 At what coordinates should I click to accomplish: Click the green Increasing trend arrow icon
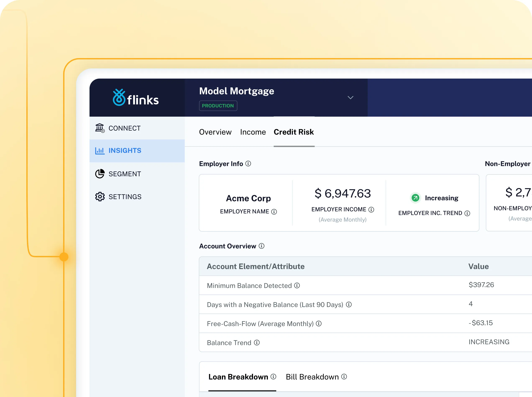(415, 198)
